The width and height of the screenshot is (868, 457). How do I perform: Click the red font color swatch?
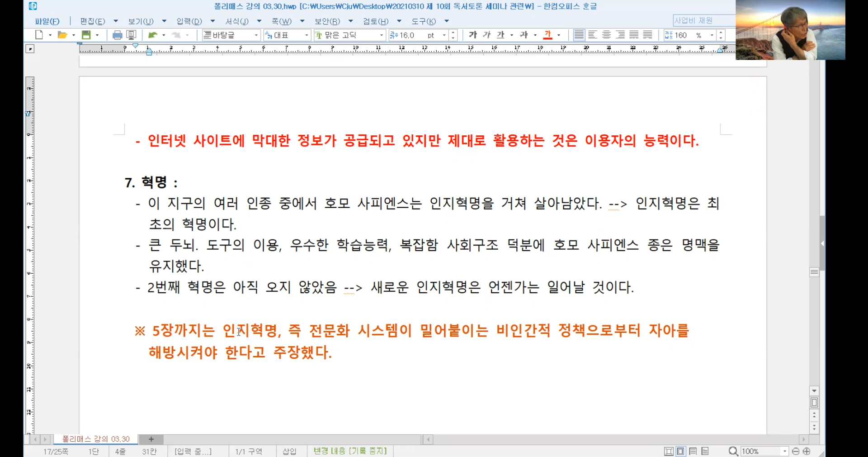click(548, 35)
